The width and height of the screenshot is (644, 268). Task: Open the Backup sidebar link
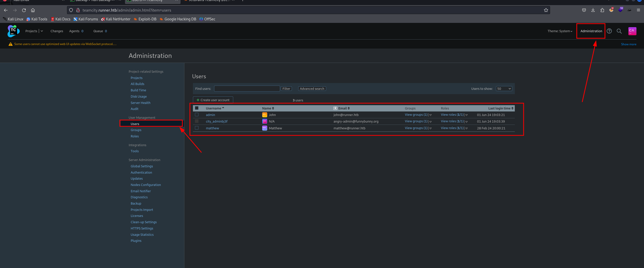[x=136, y=204]
